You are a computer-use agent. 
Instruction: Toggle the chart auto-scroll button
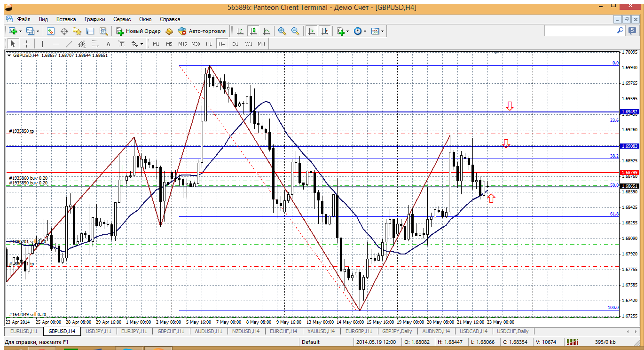[x=311, y=31]
